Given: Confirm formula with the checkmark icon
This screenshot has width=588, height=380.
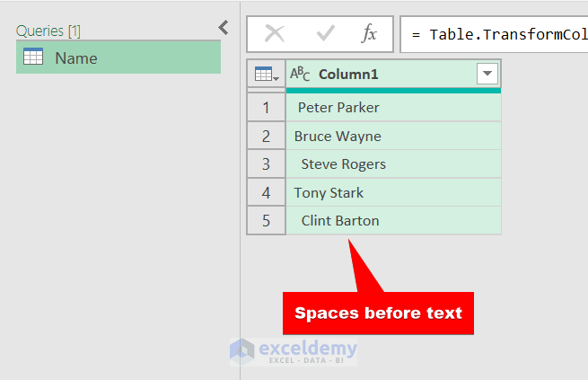Looking at the screenshot, I should point(325,34).
